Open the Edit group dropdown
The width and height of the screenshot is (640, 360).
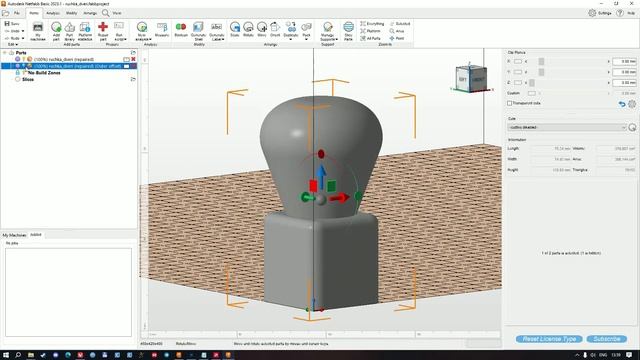click(13, 44)
